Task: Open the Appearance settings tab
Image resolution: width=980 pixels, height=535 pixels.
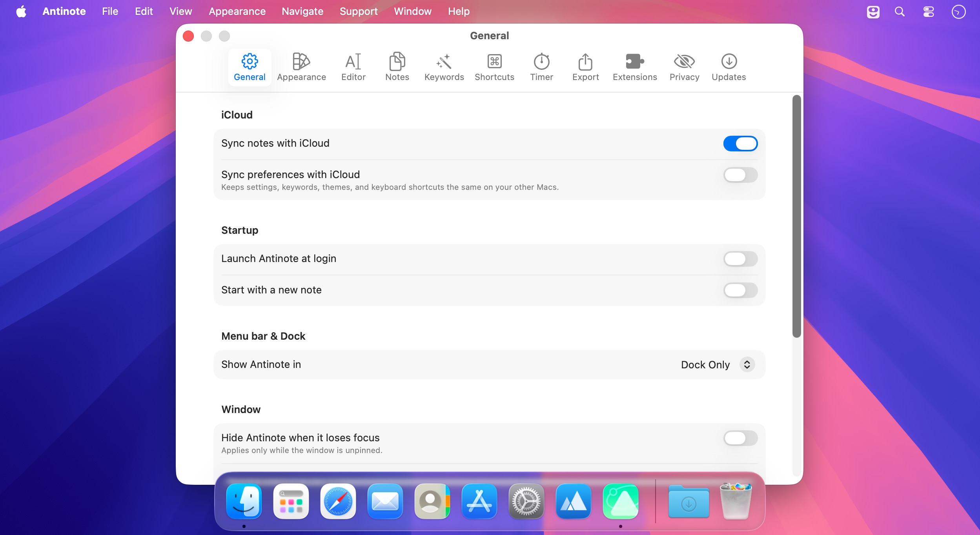Action: [301, 67]
